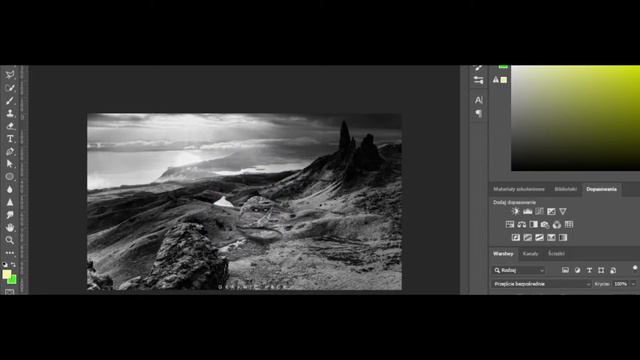The image size is (640, 360).
Task: Toggle filter for shape layers
Action: [x=601, y=270]
